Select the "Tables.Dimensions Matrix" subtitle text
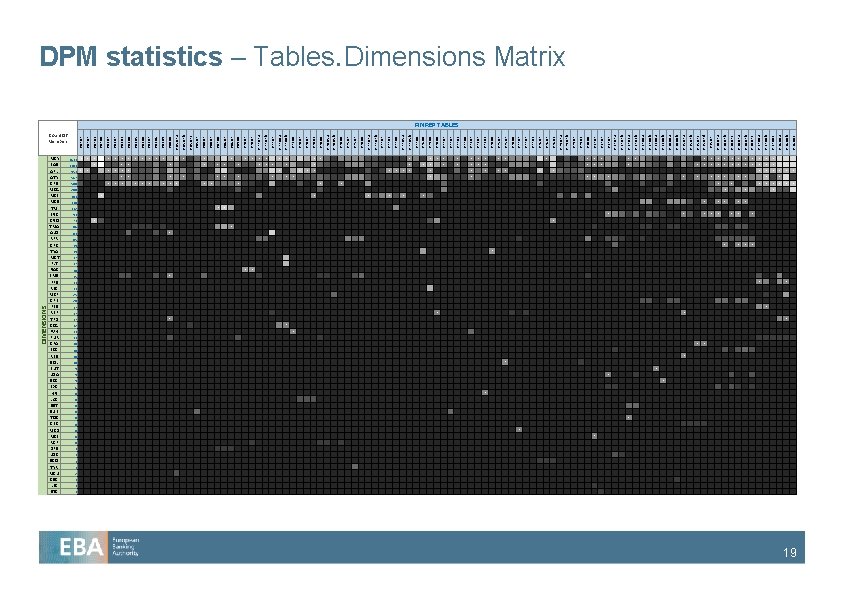The image size is (842, 595). (x=409, y=56)
